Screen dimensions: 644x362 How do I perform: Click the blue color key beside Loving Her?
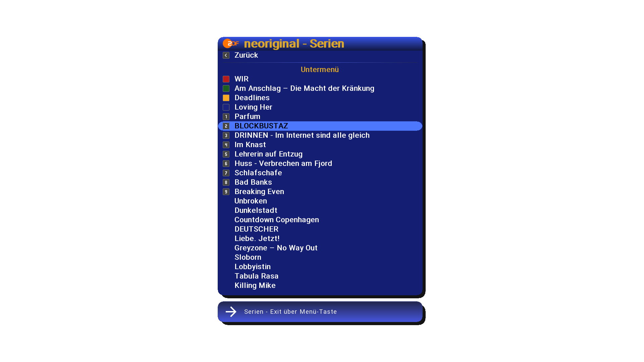click(x=226, y=107)
